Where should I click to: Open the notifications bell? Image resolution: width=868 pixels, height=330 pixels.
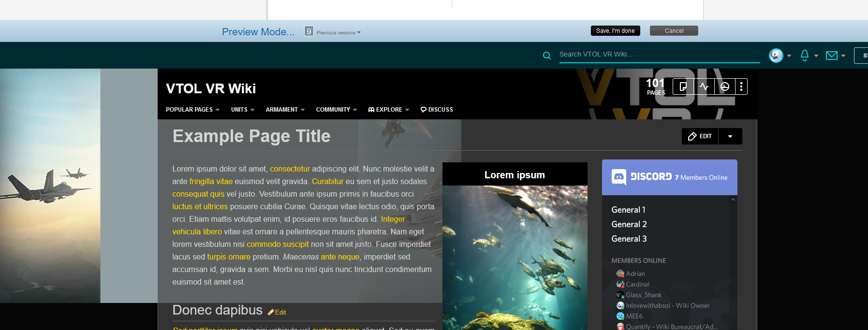tap(805, 56)
